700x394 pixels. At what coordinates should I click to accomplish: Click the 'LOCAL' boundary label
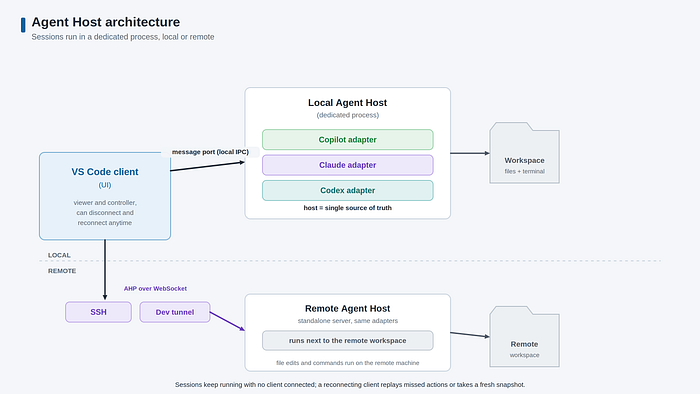59,255
